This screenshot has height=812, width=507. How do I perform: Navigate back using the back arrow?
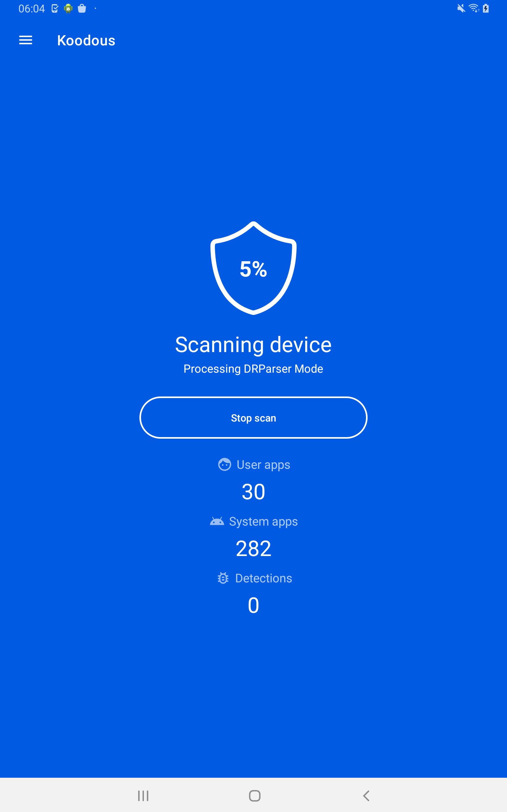pos(366,796)
